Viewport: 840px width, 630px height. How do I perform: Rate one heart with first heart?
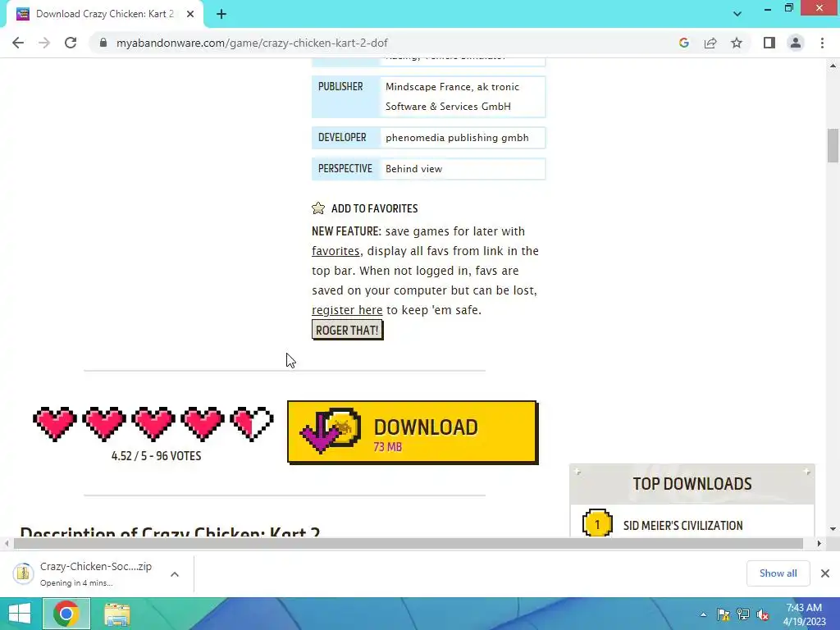click(x=55, y=423)
